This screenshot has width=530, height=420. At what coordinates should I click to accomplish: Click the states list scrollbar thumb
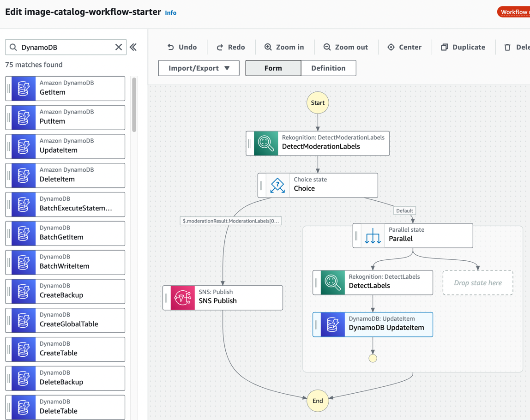[134, 105]
